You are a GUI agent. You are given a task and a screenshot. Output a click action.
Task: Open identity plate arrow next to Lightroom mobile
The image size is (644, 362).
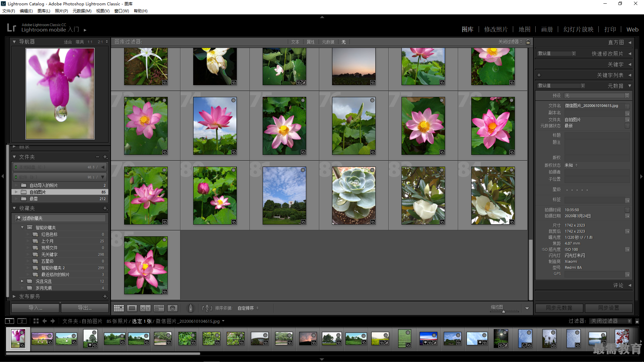85,30
